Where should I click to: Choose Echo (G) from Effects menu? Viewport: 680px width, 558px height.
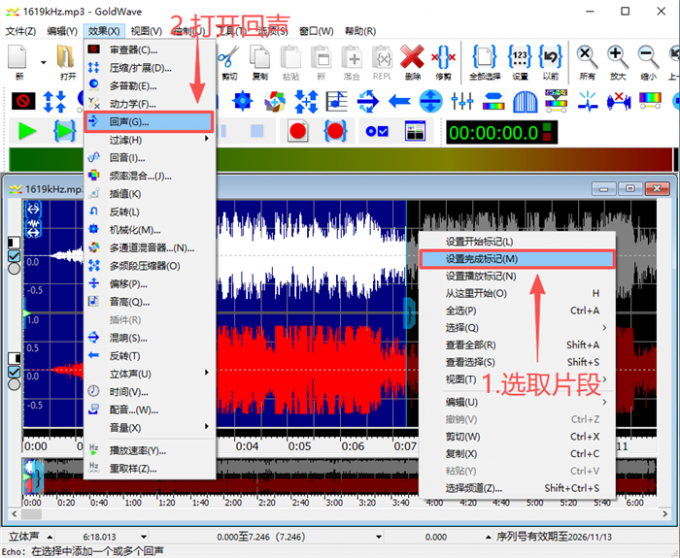[149, 122]
